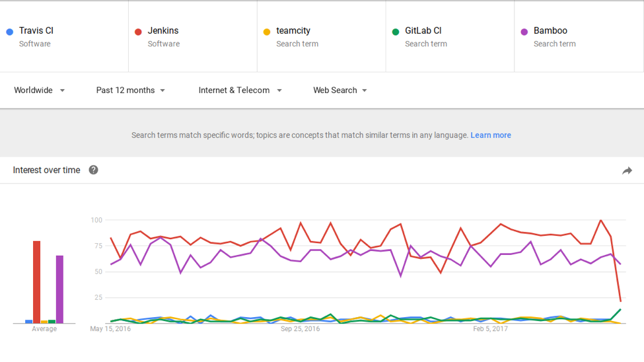Viewport: 644px width, 362px height.
Task: Click the Bamboo search term box
Action: [x=579, y=36]
